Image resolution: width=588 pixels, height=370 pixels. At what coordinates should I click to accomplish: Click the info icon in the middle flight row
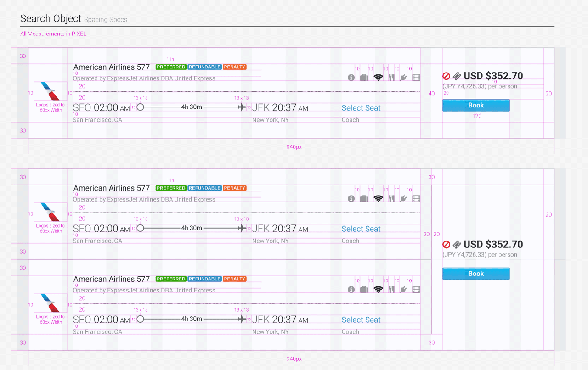(351, 199)
